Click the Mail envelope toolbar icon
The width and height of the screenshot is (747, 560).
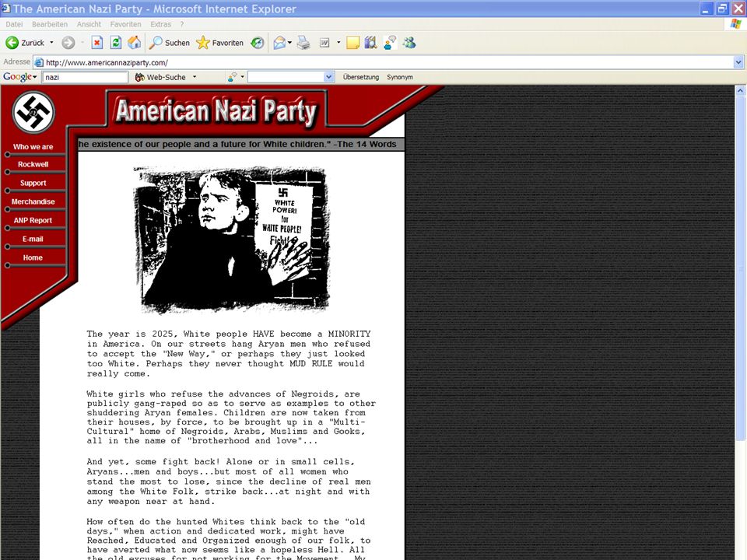coord(279,43)
